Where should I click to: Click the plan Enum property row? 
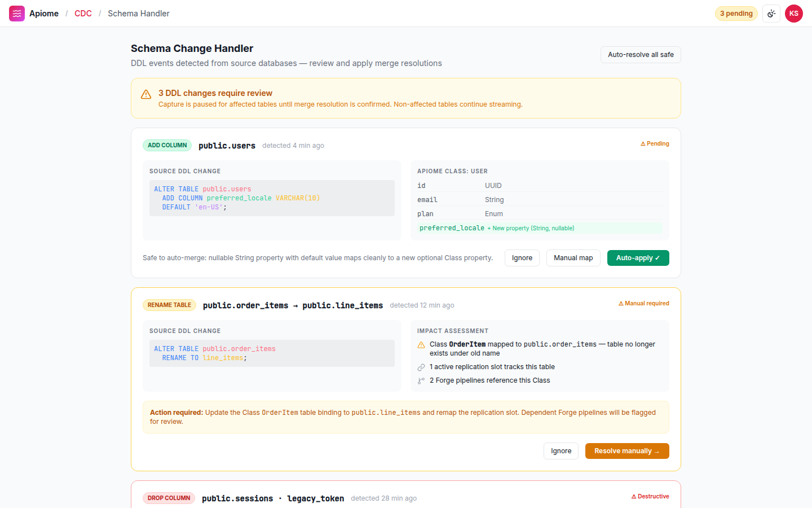(x=540, y=214)
